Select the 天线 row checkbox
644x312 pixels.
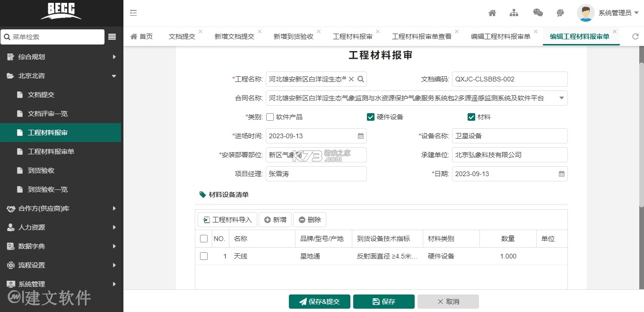(x=204, y=256)
